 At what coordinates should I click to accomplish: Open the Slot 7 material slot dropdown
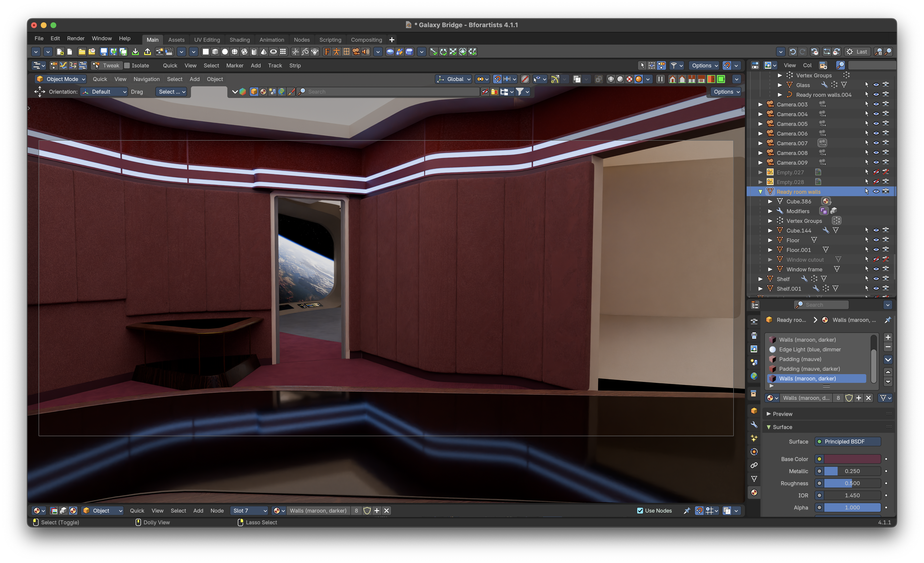coord(249,511)
